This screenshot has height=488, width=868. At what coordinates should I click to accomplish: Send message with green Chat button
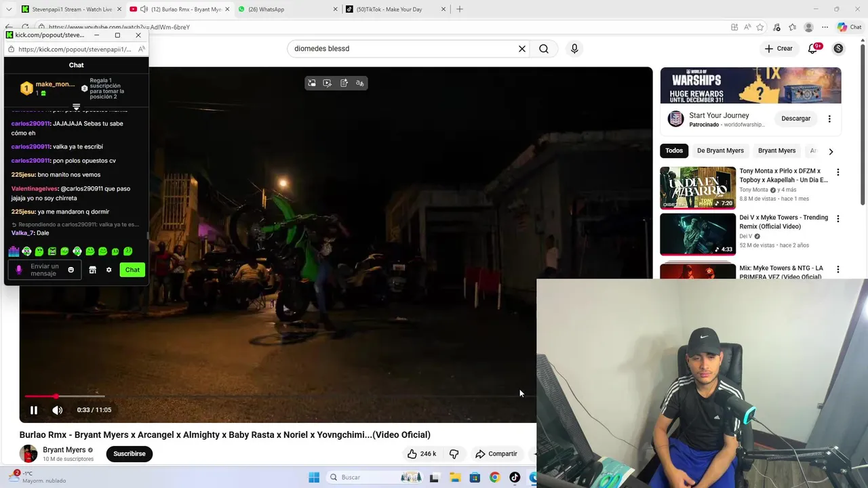[132, 270]
